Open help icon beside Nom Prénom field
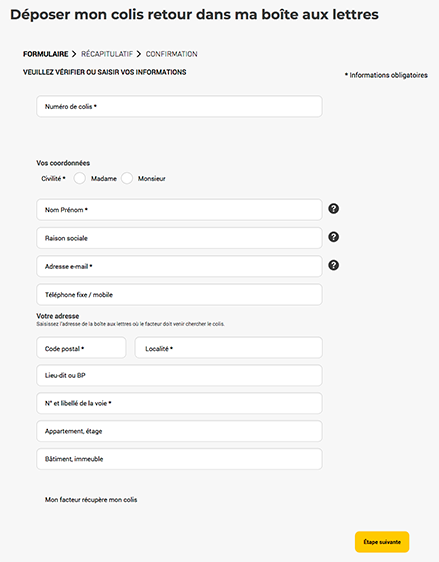The image size is (439, 562). [x=333, y=209]
